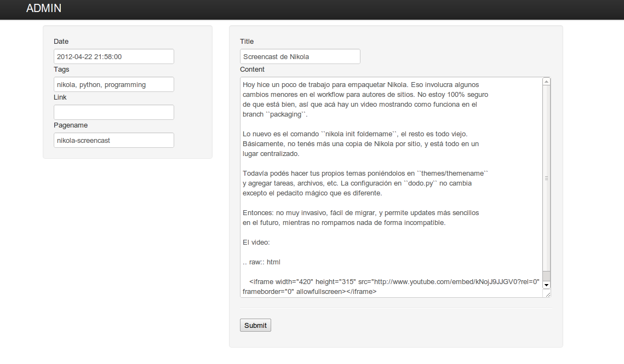Click the Title label

point(247,42)
